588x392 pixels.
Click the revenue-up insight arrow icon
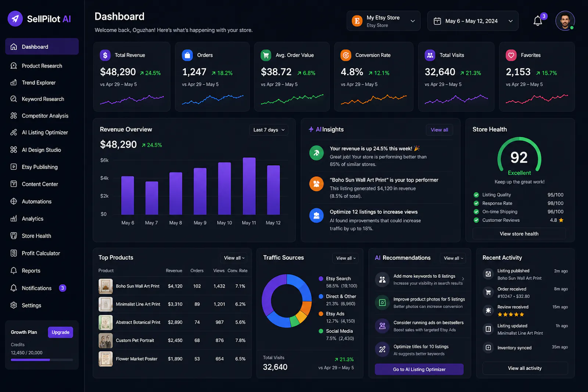pos(316,153)
